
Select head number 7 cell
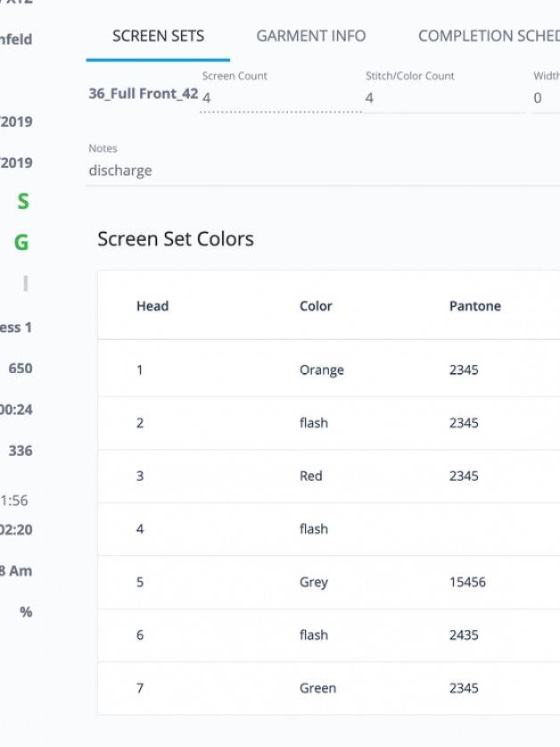click(x=139, y=688)
